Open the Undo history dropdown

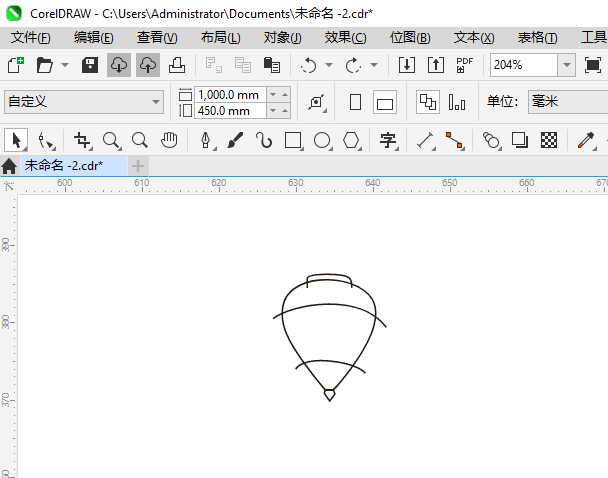(329, 65)
